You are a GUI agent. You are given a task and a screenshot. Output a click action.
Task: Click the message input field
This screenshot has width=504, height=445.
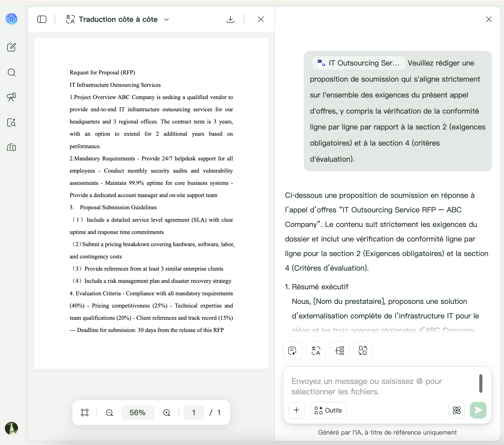click(382, 386)
